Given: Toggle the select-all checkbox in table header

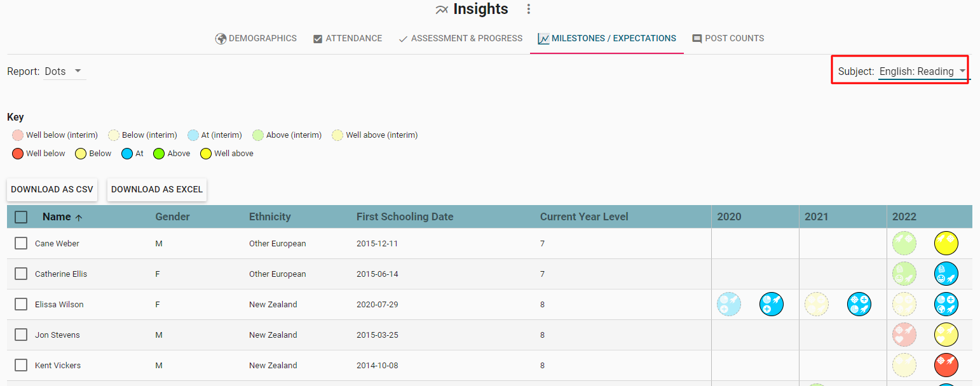Looking at the screenshot, I should (x=21, y=217).
